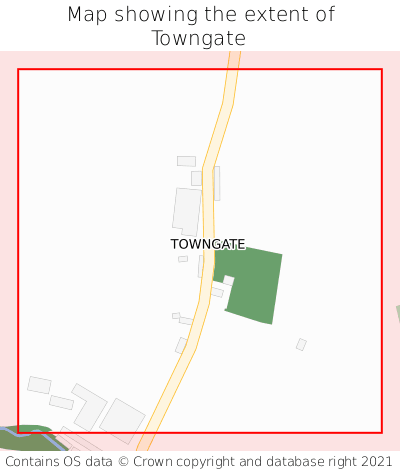This screenshot has height=472, width=400.
Task: Click the road where it crosses top boundary
Action: click(233, 69)
